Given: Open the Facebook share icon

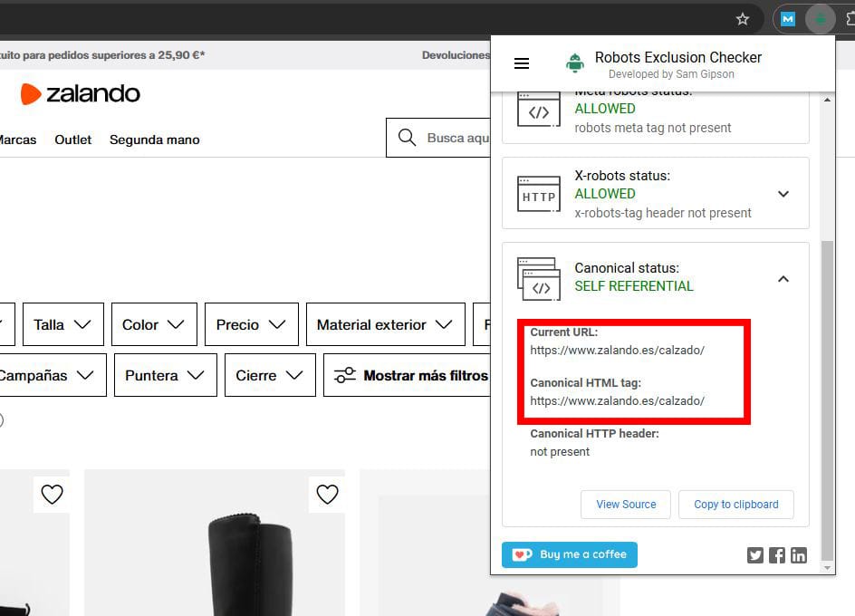Looking at the screenshot, I should point(777,555).
